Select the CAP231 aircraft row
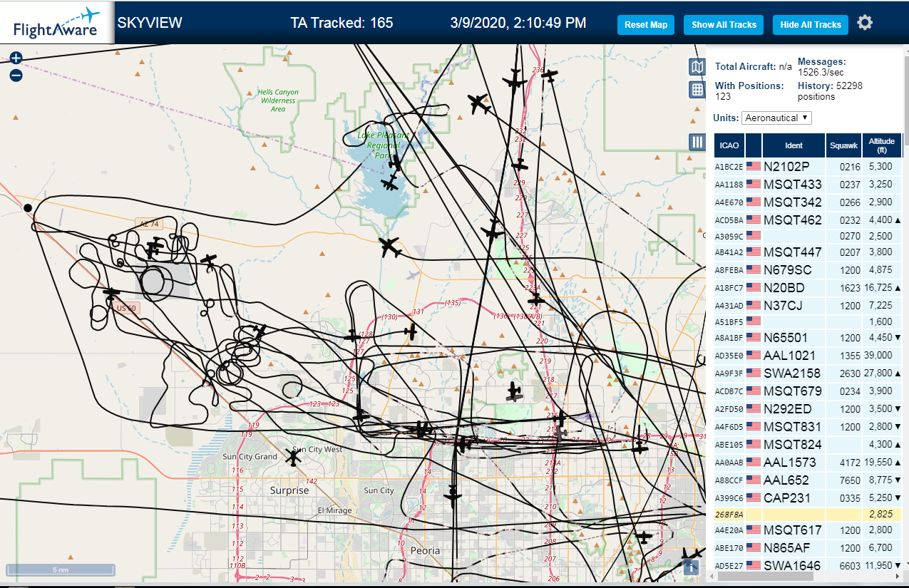This screenshot has height=588, width=909. click(808, 498)
